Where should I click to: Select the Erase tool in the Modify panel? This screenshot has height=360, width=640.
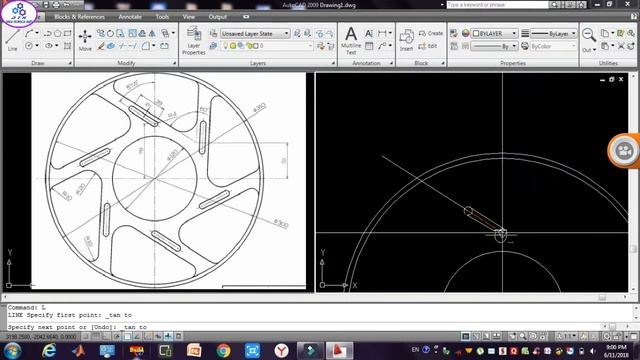100,46
